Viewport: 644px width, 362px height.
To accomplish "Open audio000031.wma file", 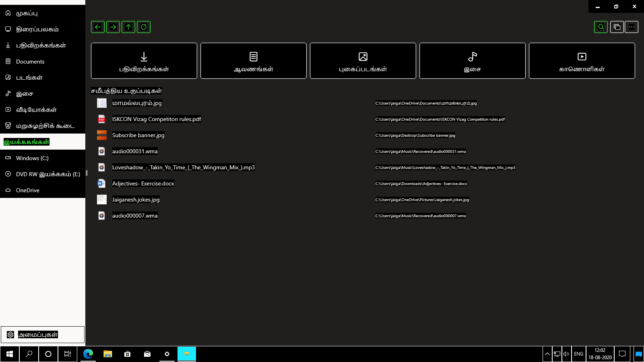I will [x=135, y=151].
